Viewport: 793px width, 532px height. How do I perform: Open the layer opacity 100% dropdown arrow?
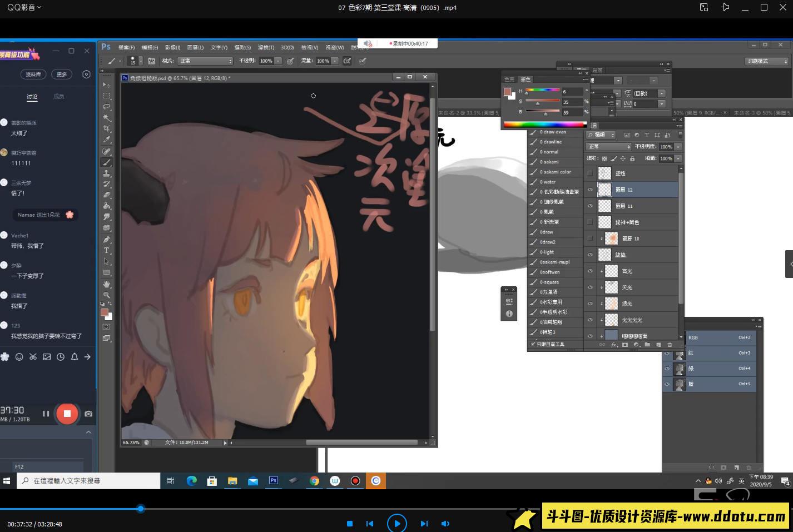pos(678,147)
